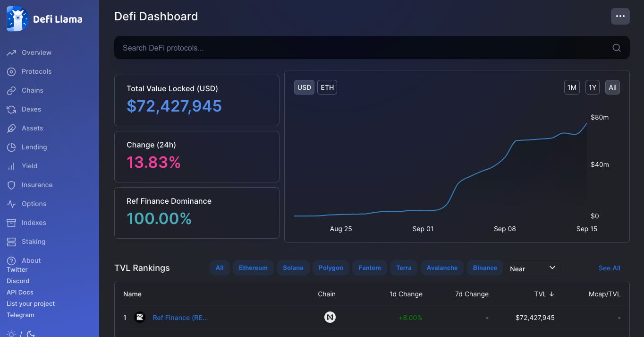Click the Mcap/TVL column header
The height and width of the screenshot is (337, 644).
coord(605,294)
